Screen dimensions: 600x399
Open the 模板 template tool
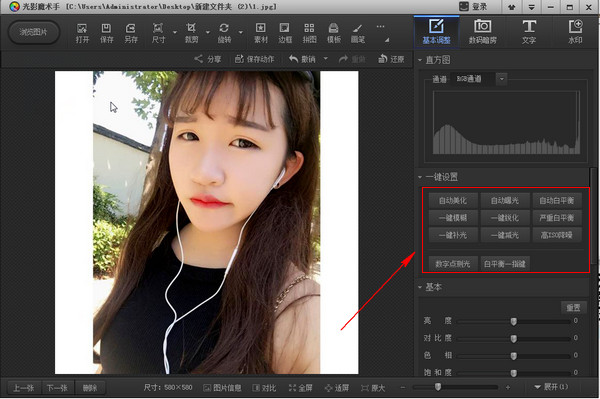334,33
